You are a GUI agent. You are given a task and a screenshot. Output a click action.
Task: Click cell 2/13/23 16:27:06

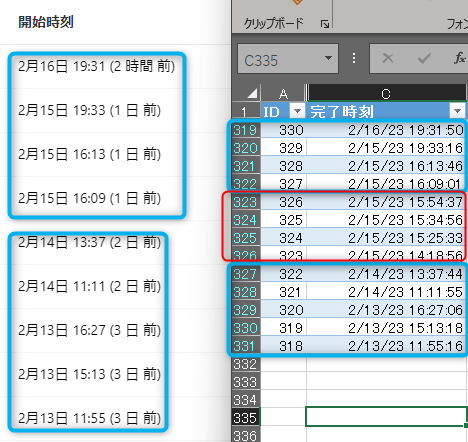pos(386,310)
